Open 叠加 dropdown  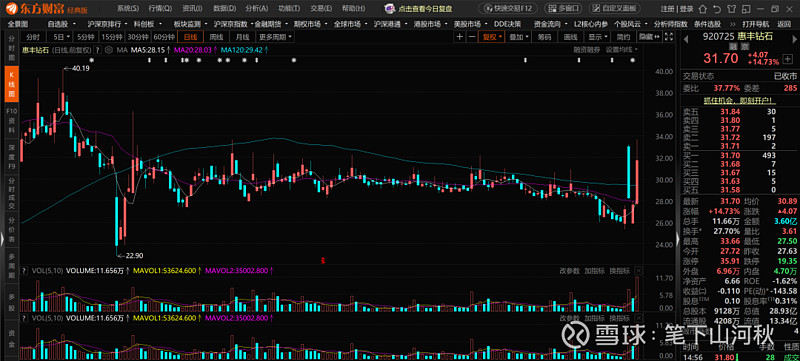pyautogui.click(x=518, y=37)
